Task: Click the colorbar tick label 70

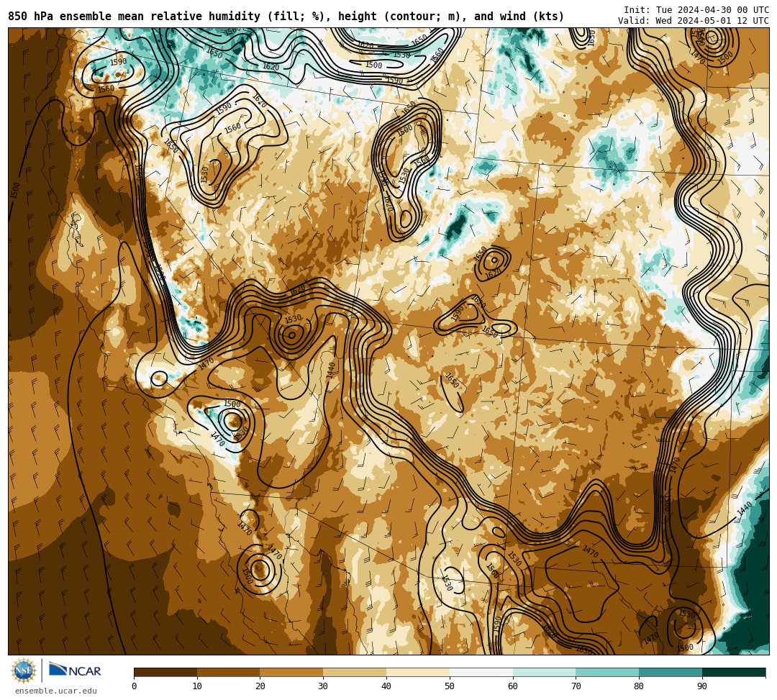Action: coord(576,686)
